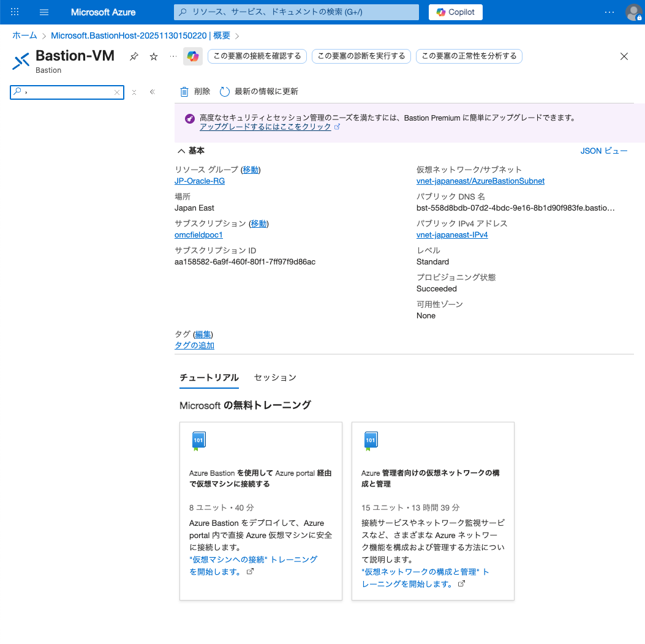Click この要塞の診断を実行する suggestion

361,56
